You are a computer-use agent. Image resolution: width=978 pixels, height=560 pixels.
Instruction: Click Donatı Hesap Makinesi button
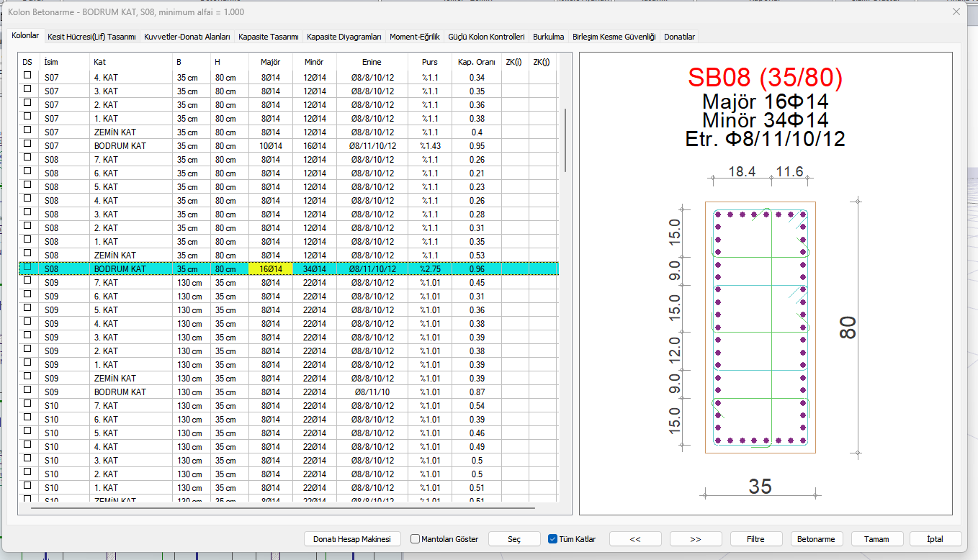click(x=352, y=539)
